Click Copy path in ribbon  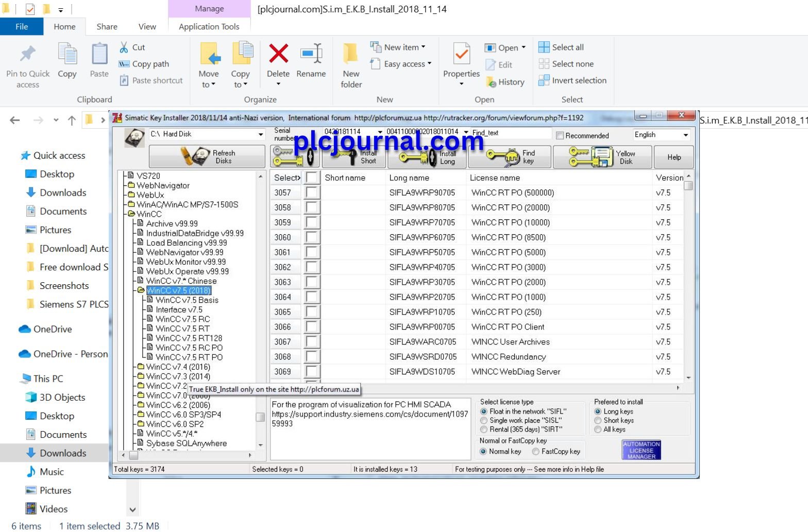[x=144, y=64]
